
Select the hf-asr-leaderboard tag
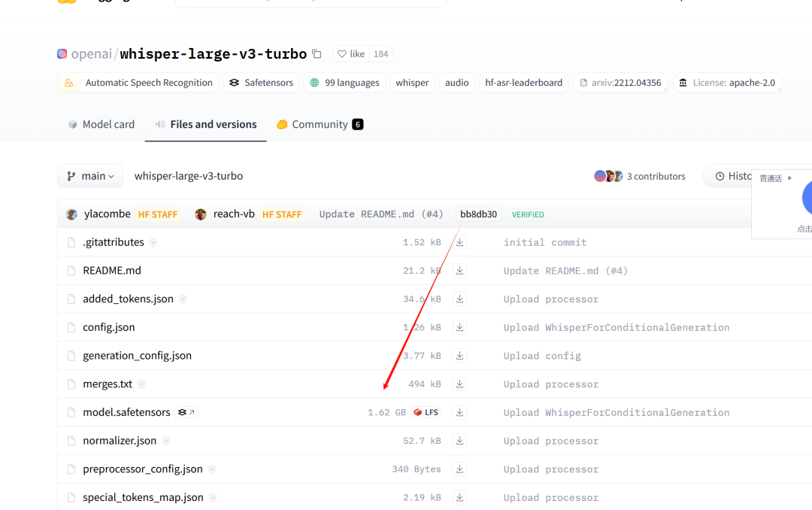pos(523,83)
